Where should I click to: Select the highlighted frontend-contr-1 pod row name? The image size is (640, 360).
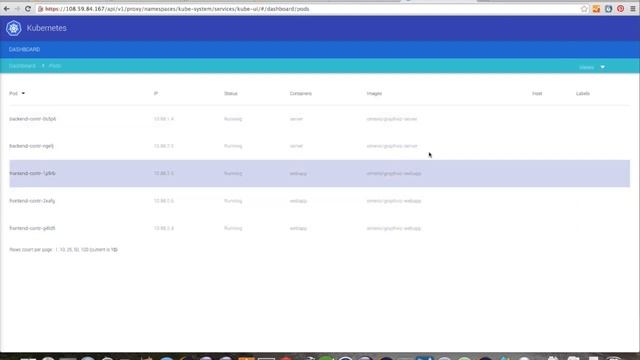[32, 173]
